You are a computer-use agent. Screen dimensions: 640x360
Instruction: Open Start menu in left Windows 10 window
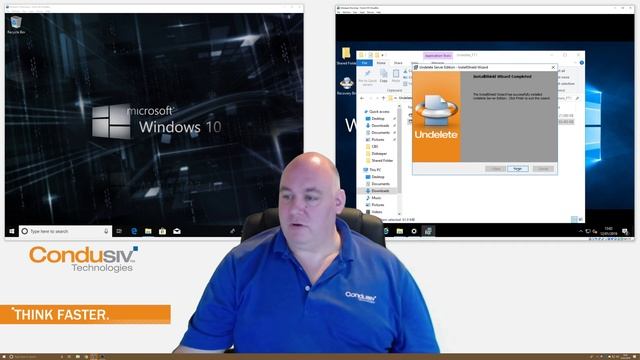pyautogui.click(x=11, y=231)
